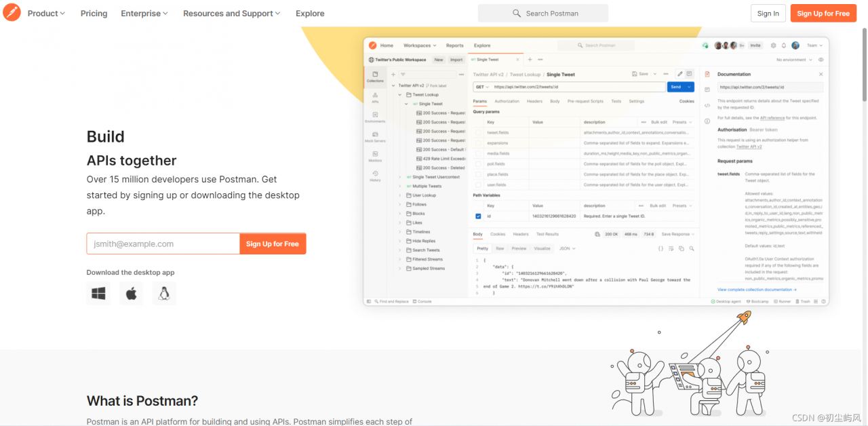Click header Sign Up for Free button

823,14
